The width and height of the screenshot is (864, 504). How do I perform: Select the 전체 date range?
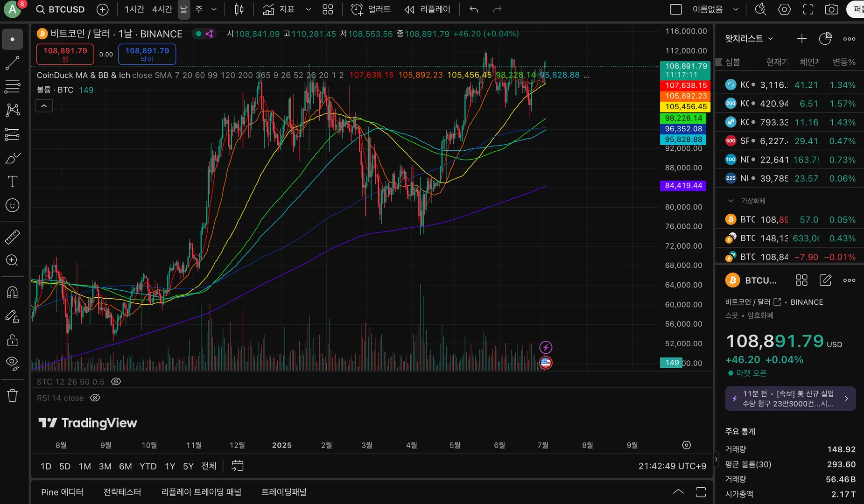(x=209, y=466)
